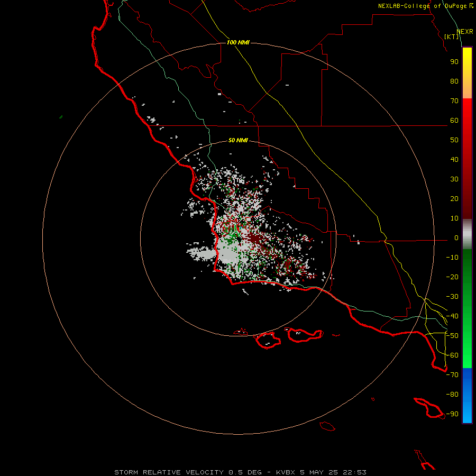Click the legend value -10
The height and width of the screenshot is (476, 476).
(x=452, y=258)
